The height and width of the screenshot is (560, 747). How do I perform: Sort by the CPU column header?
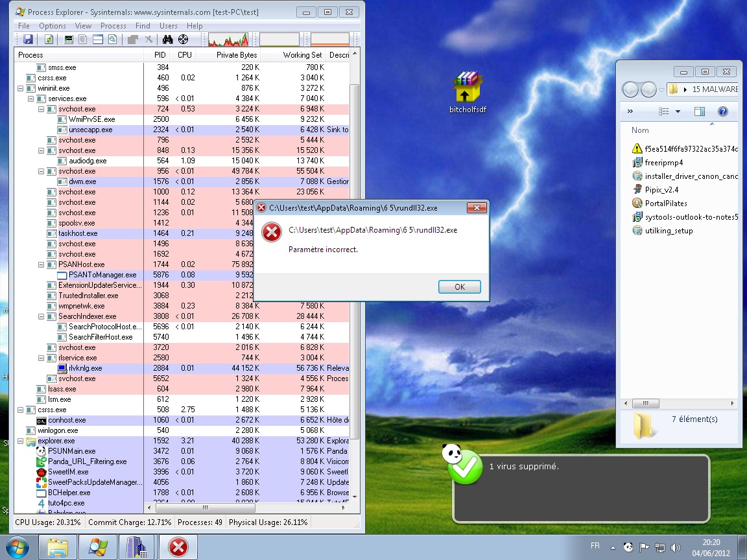click(182, 54)
